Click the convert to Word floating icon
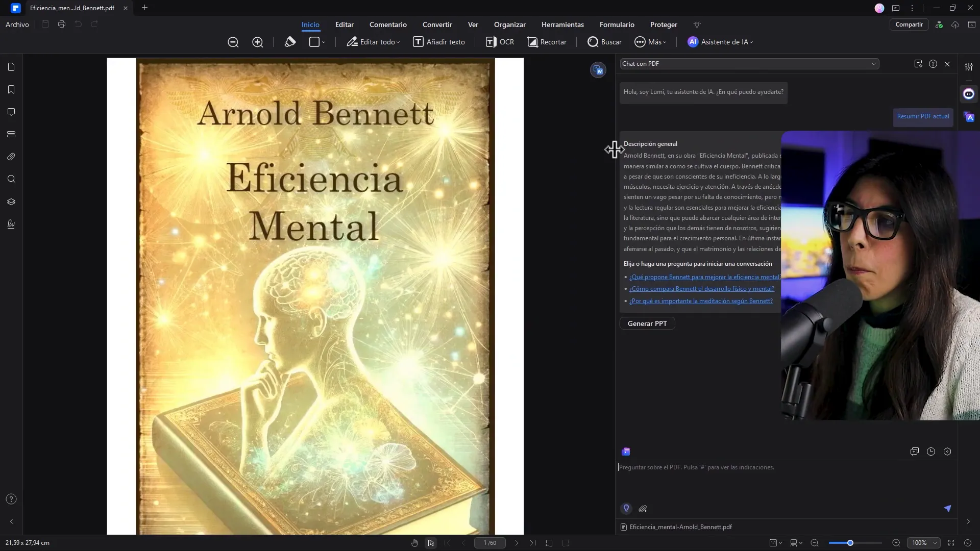Image resolution: width=980 pixels, height=551 pixels. coord(598,70)
